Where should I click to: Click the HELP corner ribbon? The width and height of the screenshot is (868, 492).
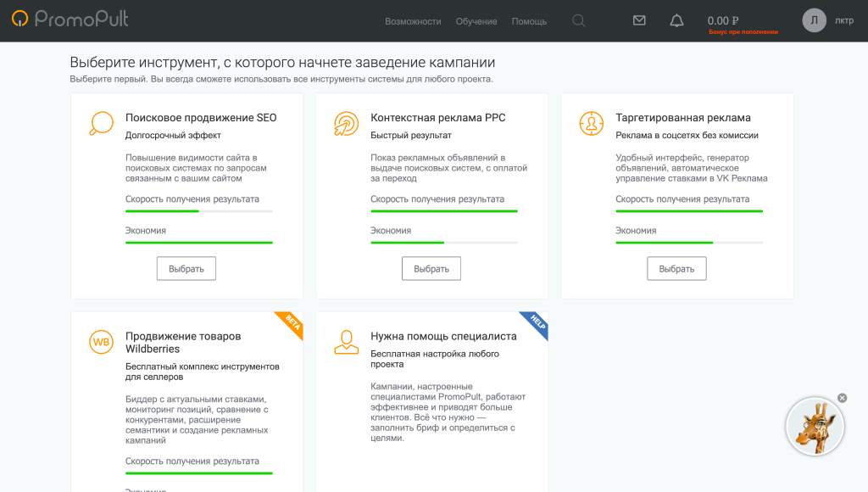coord(535,325)
